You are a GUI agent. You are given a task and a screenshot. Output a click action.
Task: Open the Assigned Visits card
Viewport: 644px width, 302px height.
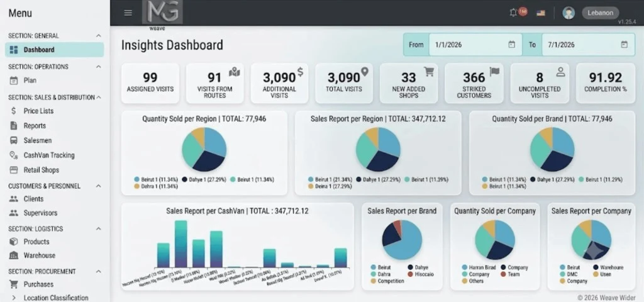[150, 83]
